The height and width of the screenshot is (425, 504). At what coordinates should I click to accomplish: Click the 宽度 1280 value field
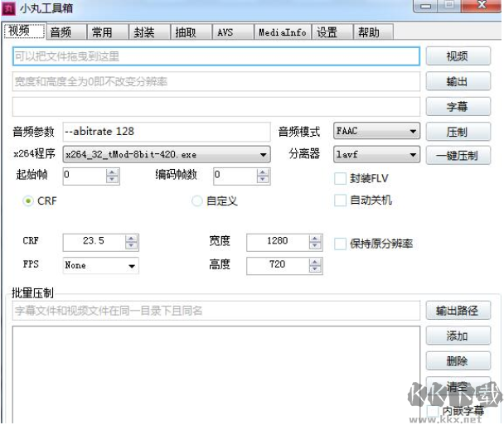point(278,242)
